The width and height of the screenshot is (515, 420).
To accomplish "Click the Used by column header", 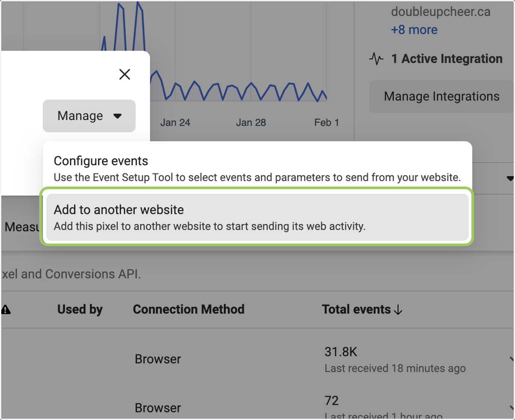I will tap(80, 309).
